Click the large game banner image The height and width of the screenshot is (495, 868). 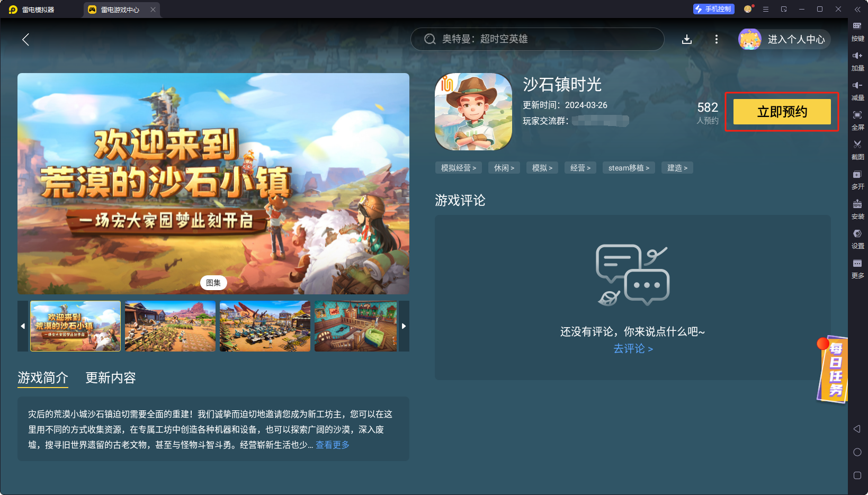point(213,184)
